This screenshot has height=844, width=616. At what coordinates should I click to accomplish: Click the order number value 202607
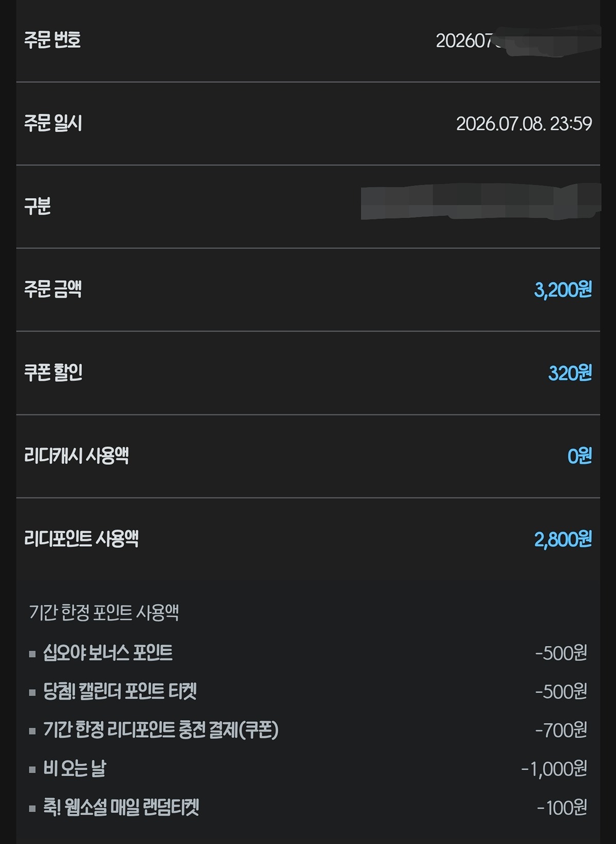click(518, 41)
